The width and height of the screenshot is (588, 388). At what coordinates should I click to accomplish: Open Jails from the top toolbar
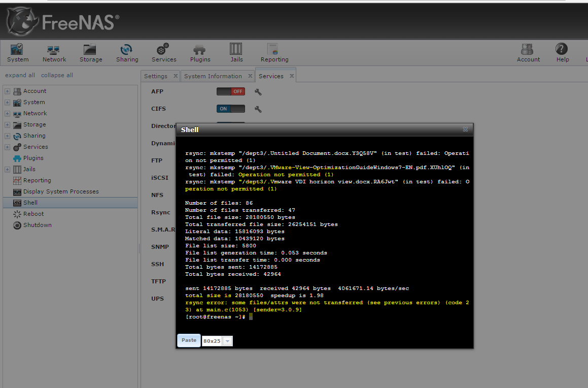pos(236,53)
